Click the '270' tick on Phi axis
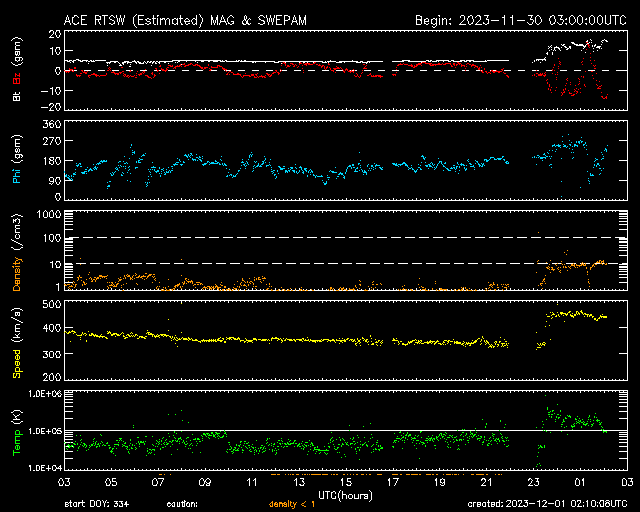This screenshot has height=512, width=640. [x=52, y=141]
